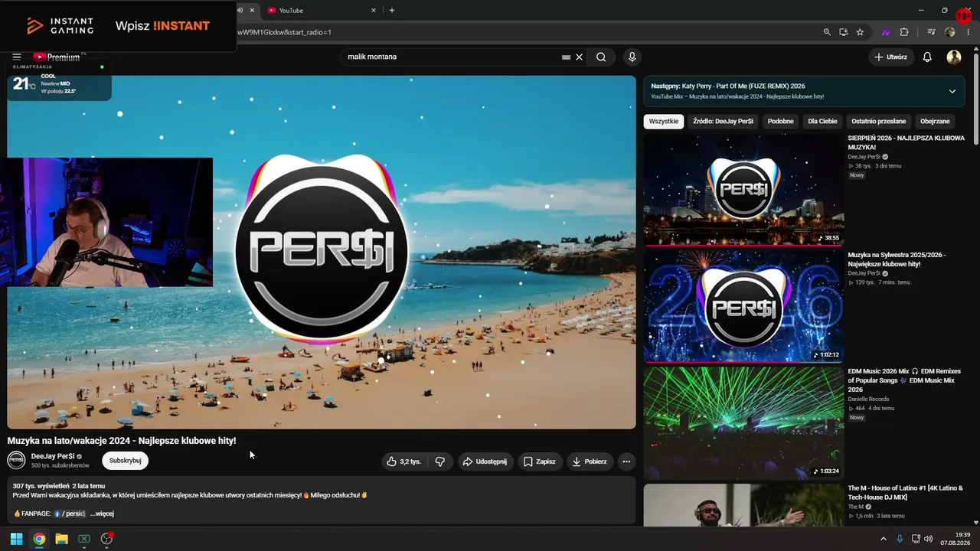Close the YouTube browser tab
The width and height of the screenshot is (980, 551).
coord(374,11)
